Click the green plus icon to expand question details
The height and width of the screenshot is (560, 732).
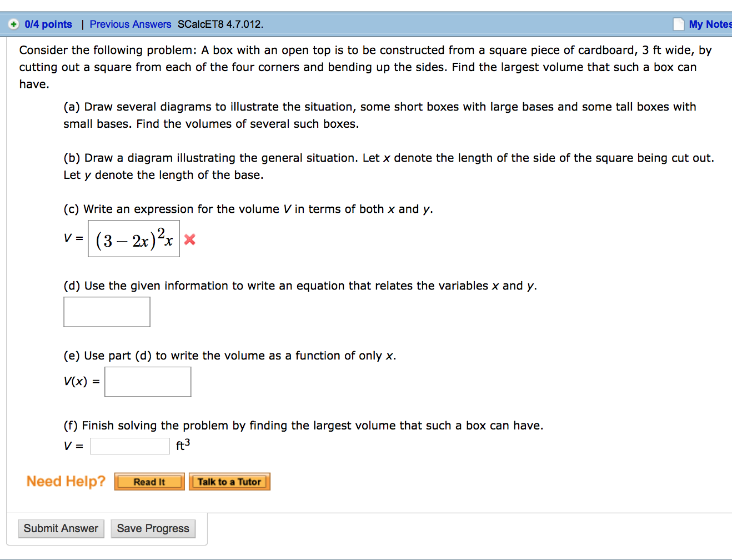pos(12,24)
